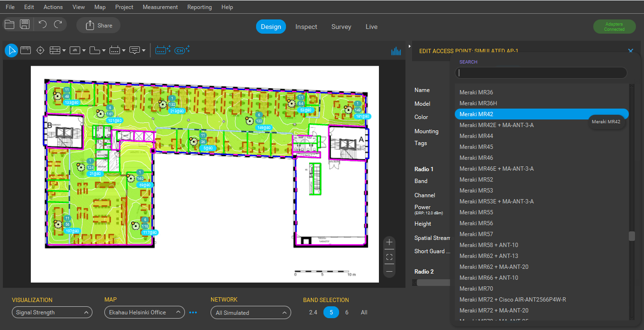Redo the last action
Screen dimensions: 644x330
pos(58,25)
